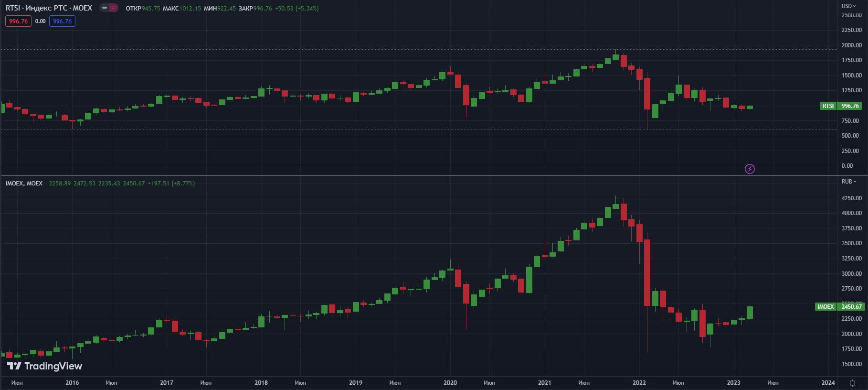Click the 2023 label on time axis
Screen dimensions: 868x390
click(734, 383)
